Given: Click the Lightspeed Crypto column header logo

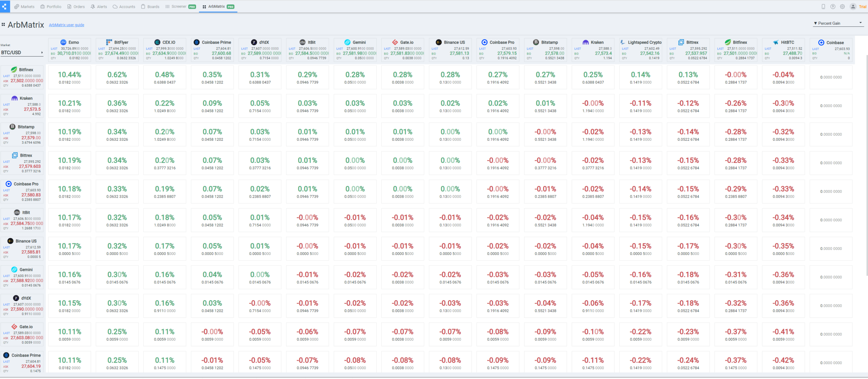Looking at the screenshot, I should (x=623, y=42).
